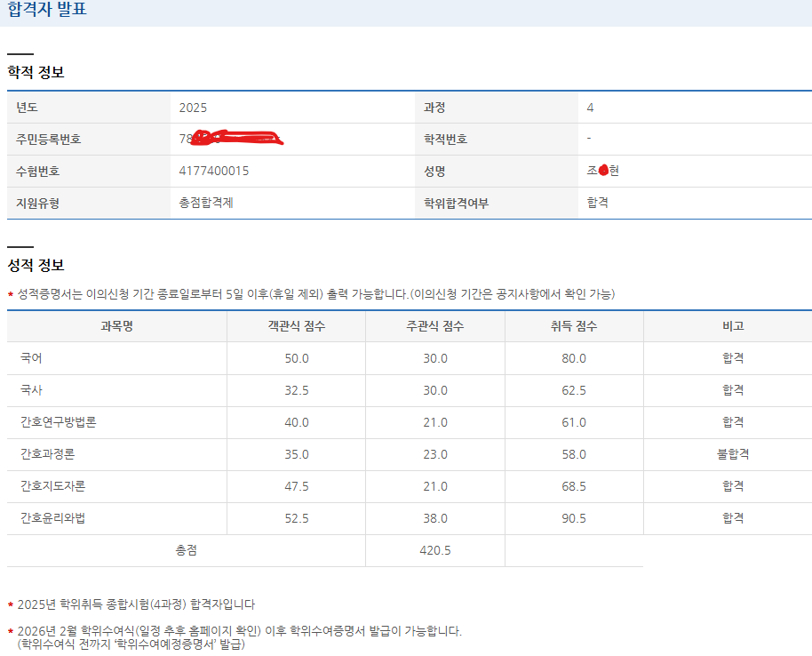Click the 성적증명서 print availability notice
The image size is (812, 656).
(x=315, y=293)
